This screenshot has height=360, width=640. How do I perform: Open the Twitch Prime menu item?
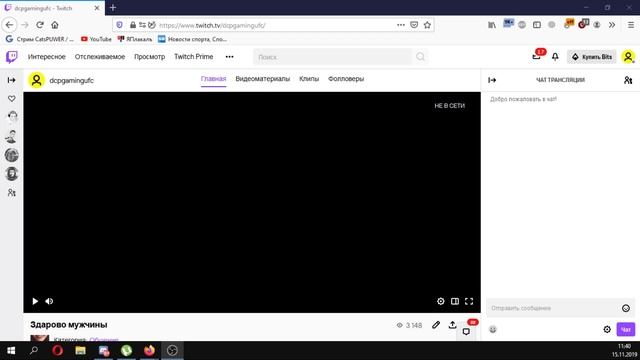click(193, 57)
